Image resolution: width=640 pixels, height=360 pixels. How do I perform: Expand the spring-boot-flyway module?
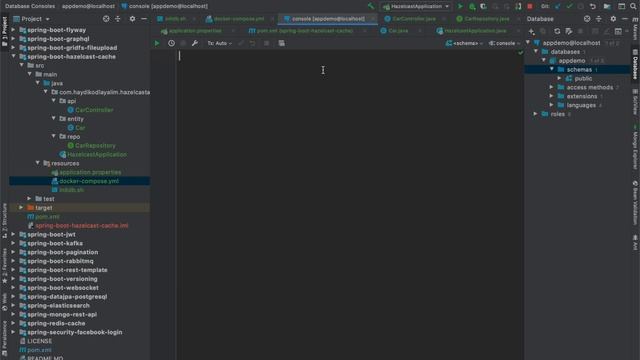(13, 30)
